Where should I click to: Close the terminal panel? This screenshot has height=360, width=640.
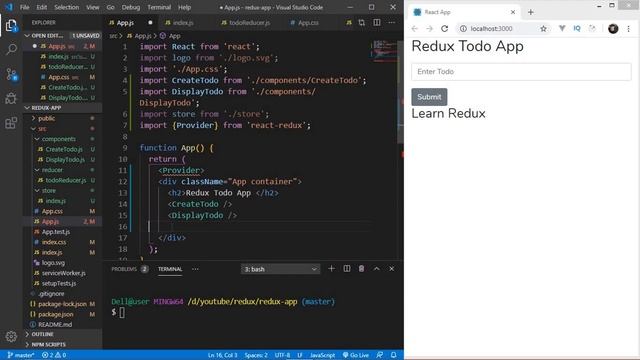[x=391, y=269]
